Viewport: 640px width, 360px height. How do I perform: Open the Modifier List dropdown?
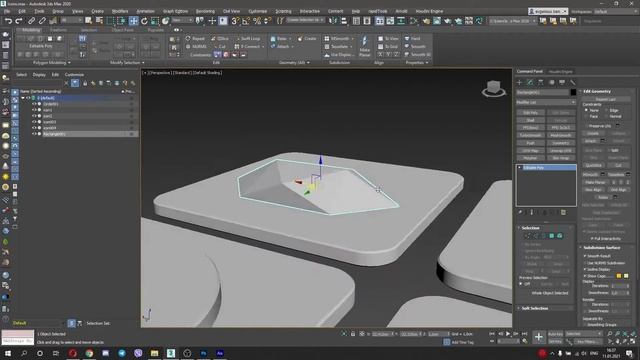[546, 102]
